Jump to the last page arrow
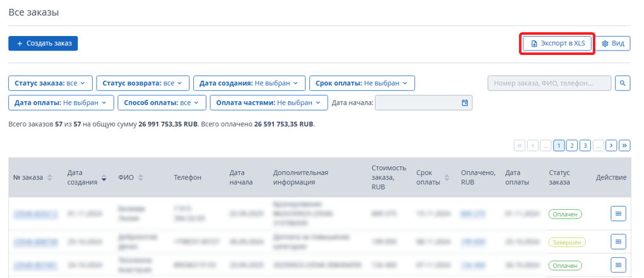The image size is (644, 278). (x=624, y=145)
